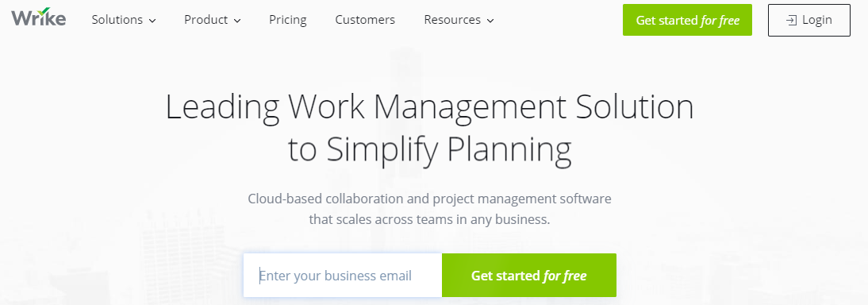Click the Leading Work Management Solution headline
Viewport: 868px width, 305px height.
coord(429,107)
